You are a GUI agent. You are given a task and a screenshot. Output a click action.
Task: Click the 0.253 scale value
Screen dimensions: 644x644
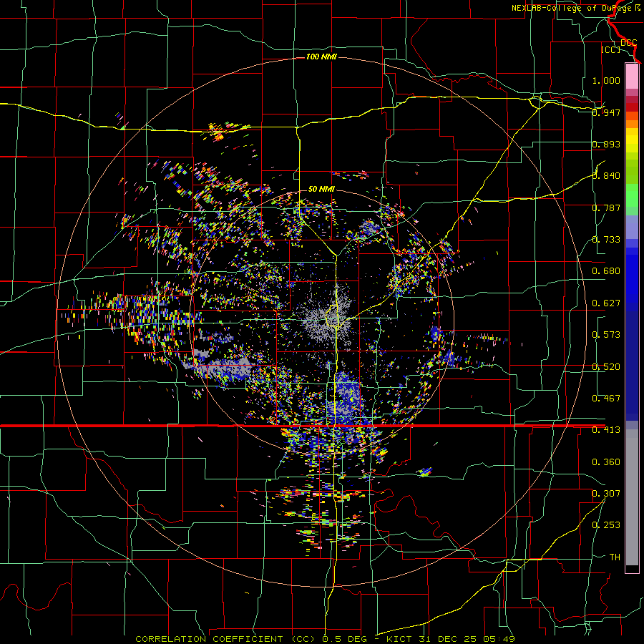606,525
